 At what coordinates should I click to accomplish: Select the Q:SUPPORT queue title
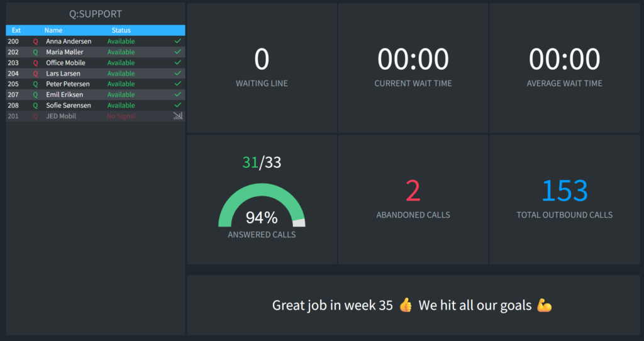[96, 14]
